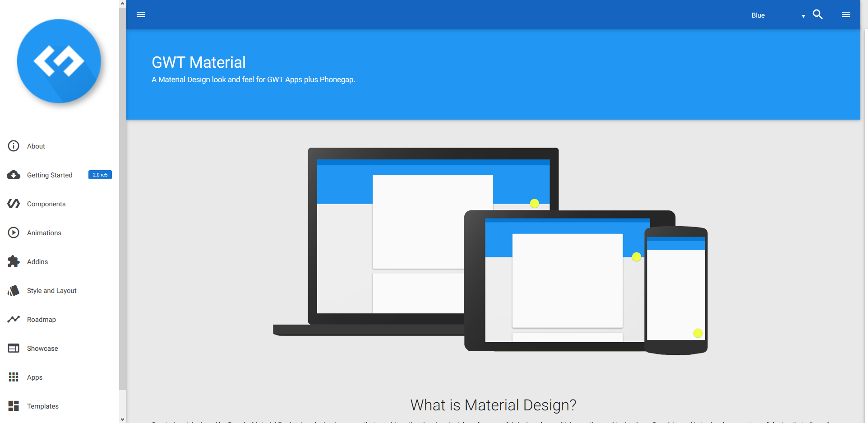
Task: Click the Getting Started cloud download icon
Action: pyautogui.click(x=14, y=175)
